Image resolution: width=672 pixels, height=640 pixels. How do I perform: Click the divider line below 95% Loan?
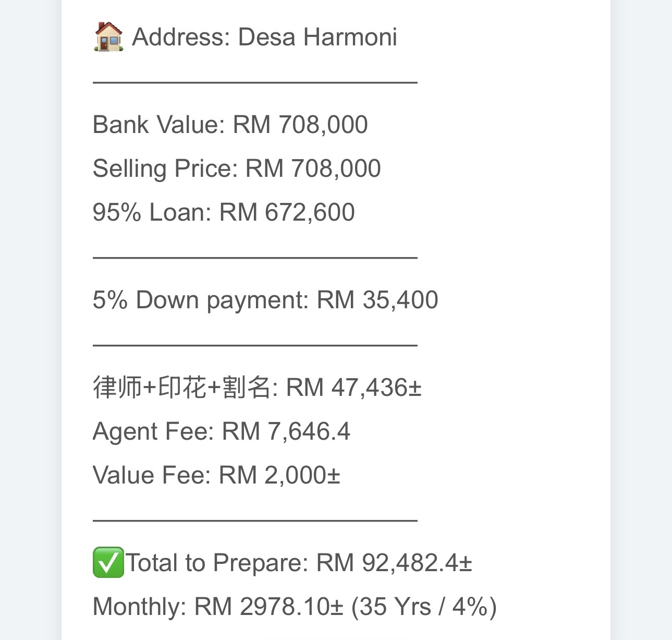coord(255,258)
